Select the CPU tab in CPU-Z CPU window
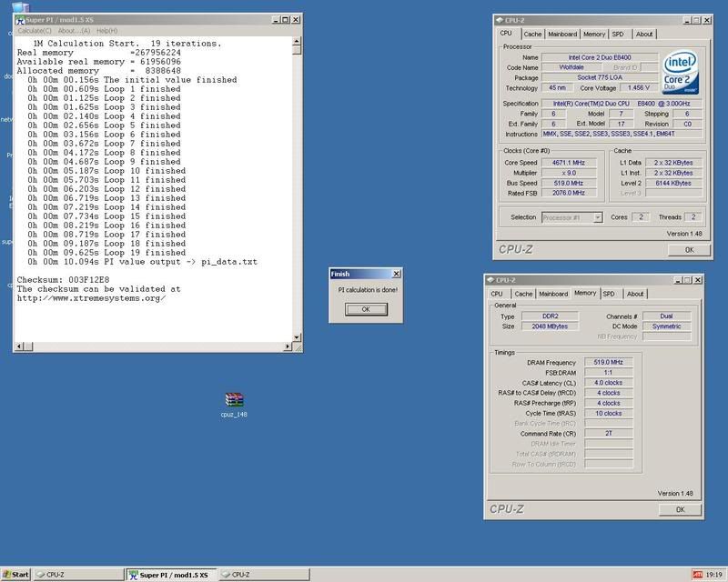The width and height of the screenshot is (728, 582). click(506, 33)
